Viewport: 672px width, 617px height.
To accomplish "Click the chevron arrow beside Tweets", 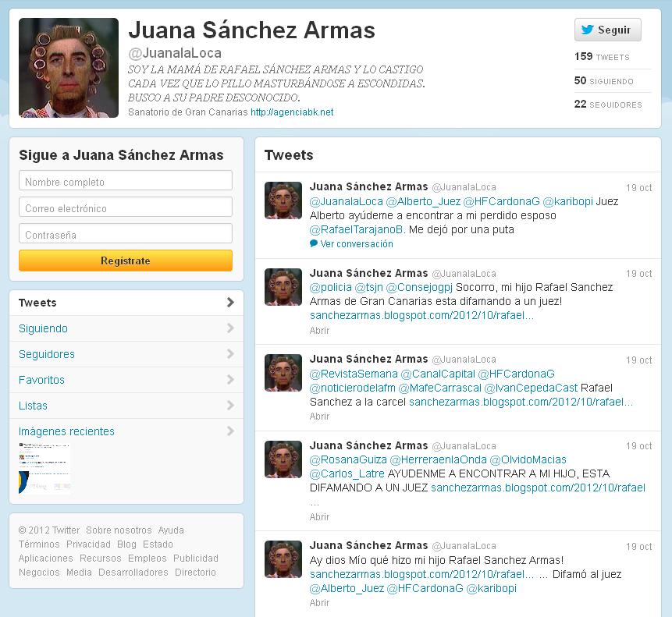I will tap(230, 303).
